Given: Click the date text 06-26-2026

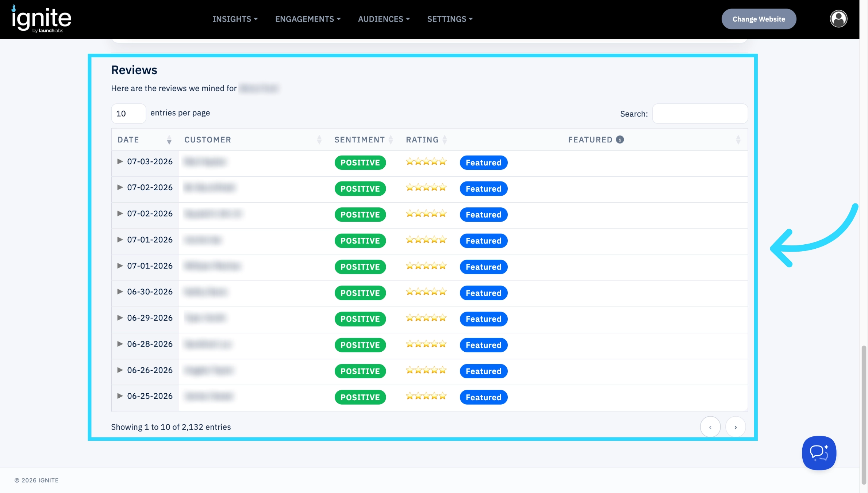Looking at the screenshot, I should tap(150, 370).
